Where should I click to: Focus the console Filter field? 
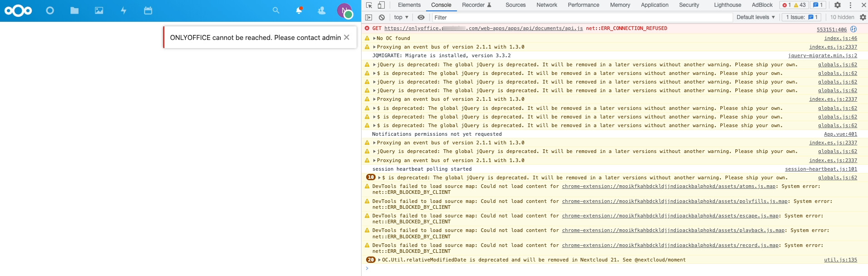(x=581, y=17)
